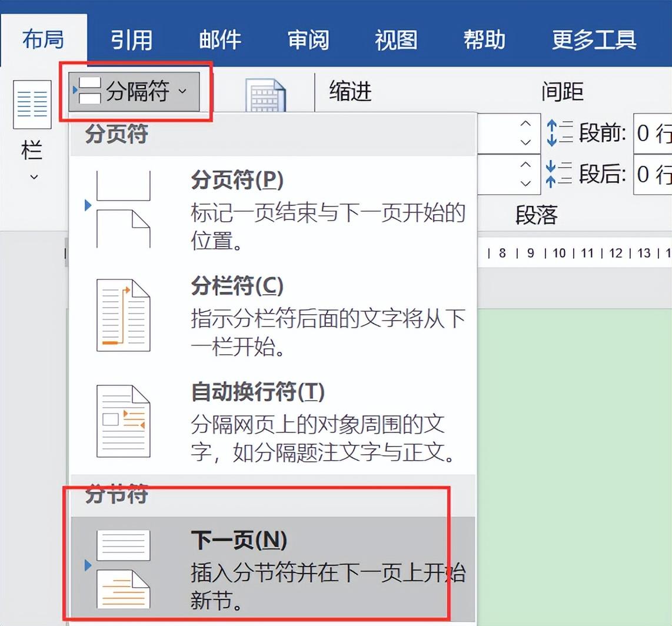Viewport: 672px width, 626px height.
Task: Click the 分页符 page break icon
Action: (124, 209)
